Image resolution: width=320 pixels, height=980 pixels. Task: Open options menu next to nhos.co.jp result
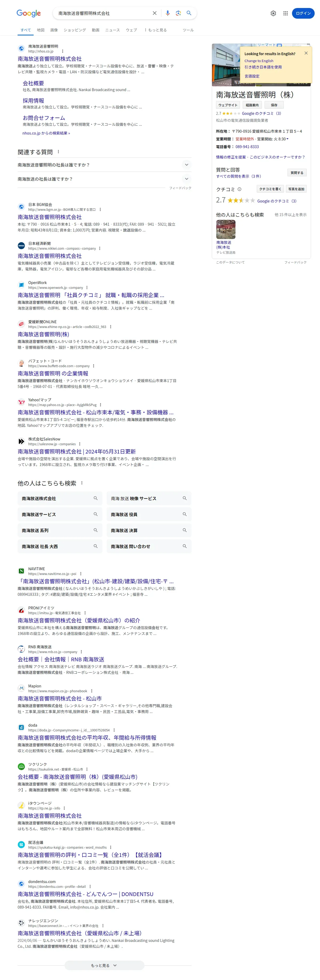(x=62, y=51)
